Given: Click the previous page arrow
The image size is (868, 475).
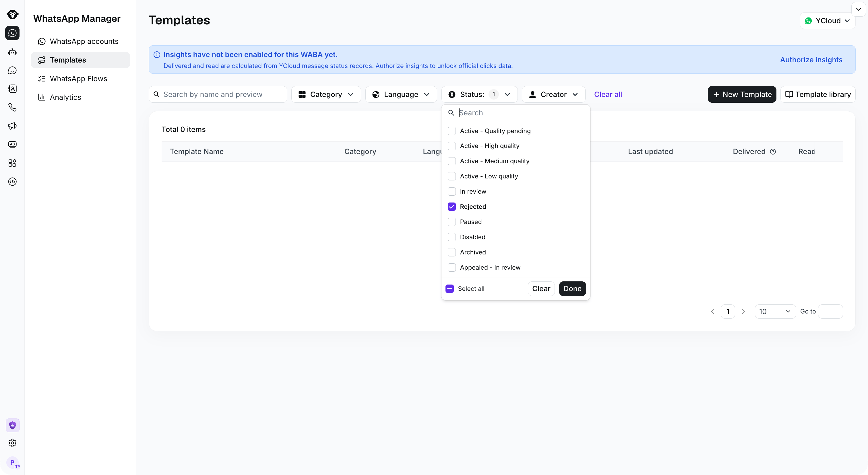Looking at the screenshot, I should click(712, 312).
